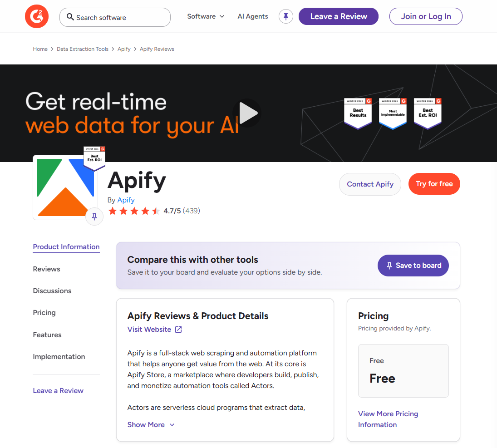Navigate to Data Extraction Tools breadcrumb
The image size is (497, 448).
pos(82,49)
